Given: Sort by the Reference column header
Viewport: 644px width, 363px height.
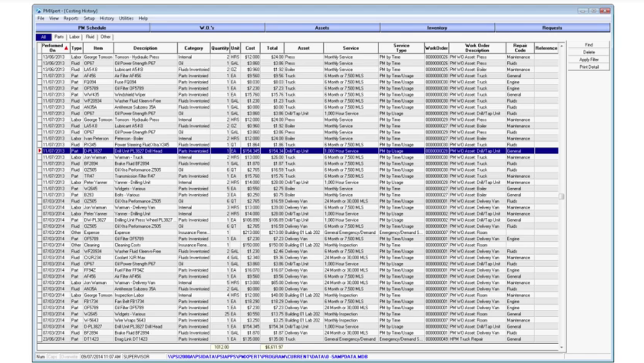Looking at the screenshot, I should 546,48.
